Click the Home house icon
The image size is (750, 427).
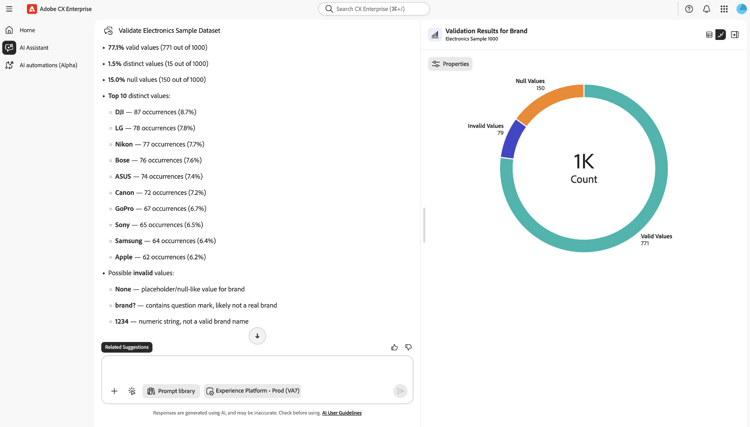[9, 30]
